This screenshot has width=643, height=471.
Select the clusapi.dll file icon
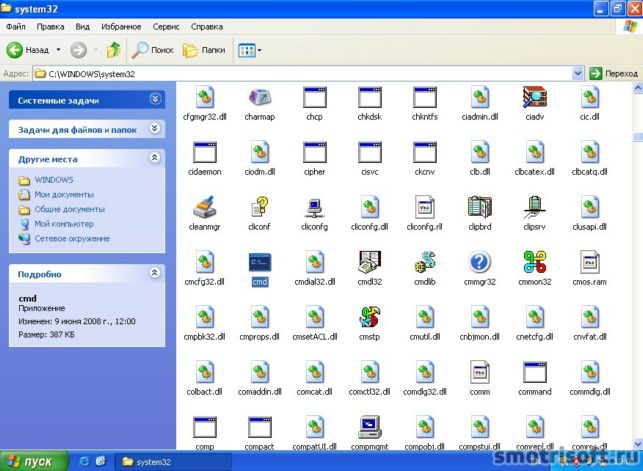pyautogui.click(x=590, y=207)
